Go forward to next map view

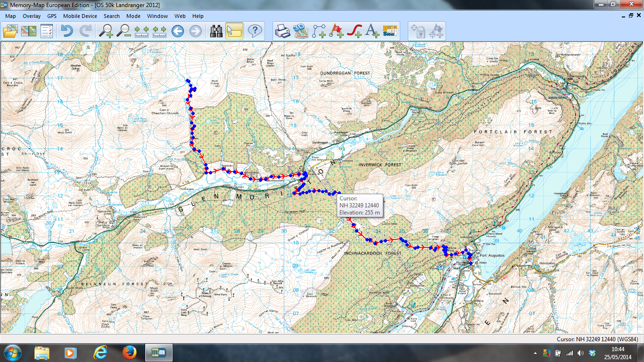point(196,31)
